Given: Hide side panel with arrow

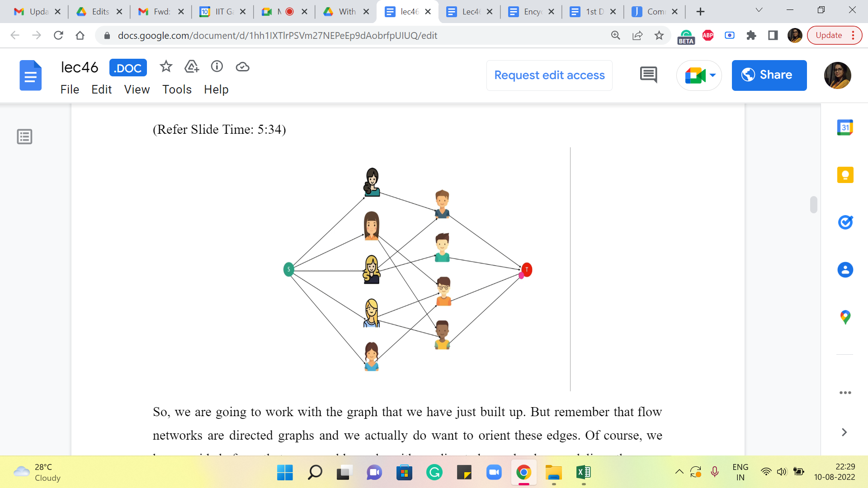Looking at the screenshot, I should click(844, 432).
